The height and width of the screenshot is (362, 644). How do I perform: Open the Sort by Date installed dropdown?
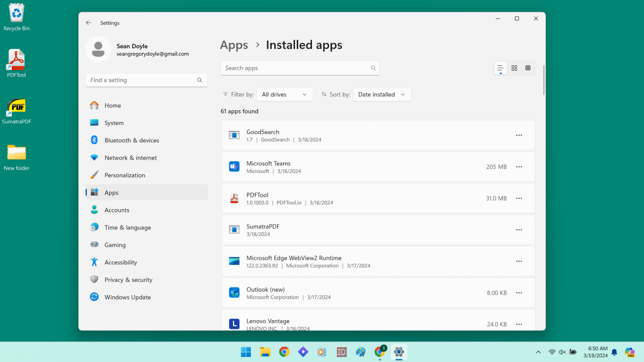click(x=382, y=95)
